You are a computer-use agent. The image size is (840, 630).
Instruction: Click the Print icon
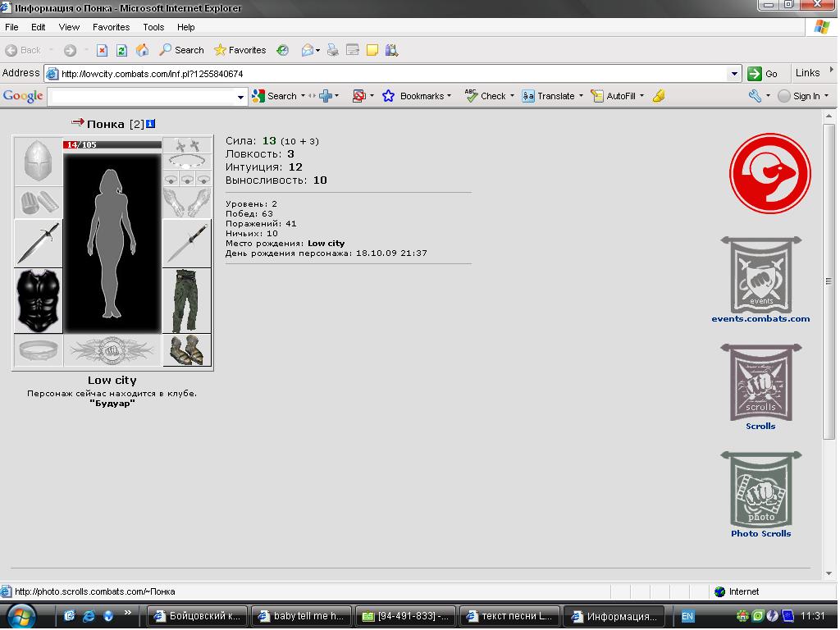point(333,50)
